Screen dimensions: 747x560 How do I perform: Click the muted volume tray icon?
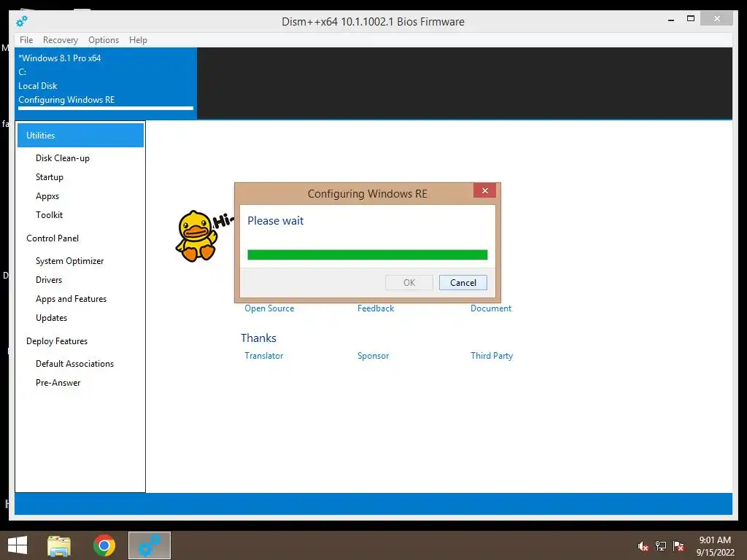pos(643,546)
